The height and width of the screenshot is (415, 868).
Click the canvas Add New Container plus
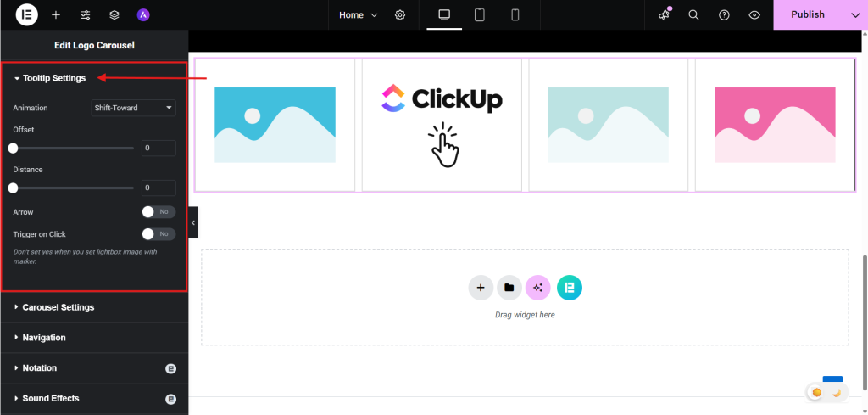pos(481,288)
